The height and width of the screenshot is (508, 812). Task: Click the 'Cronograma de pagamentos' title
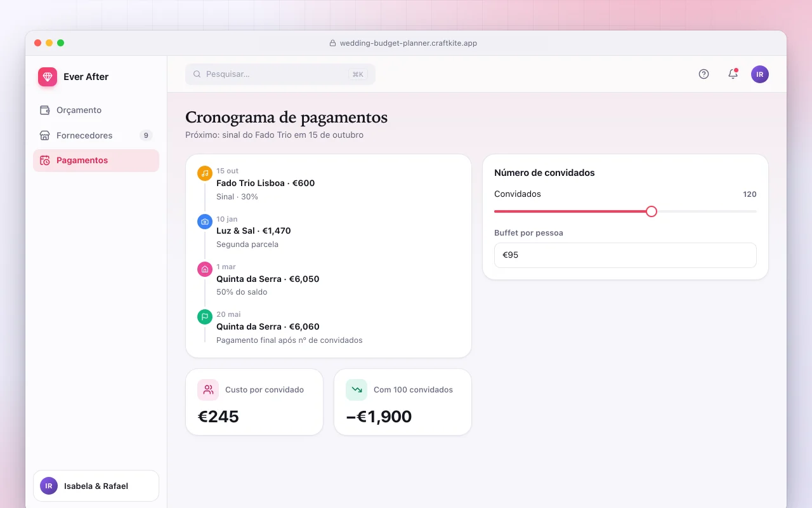point(286,117)
